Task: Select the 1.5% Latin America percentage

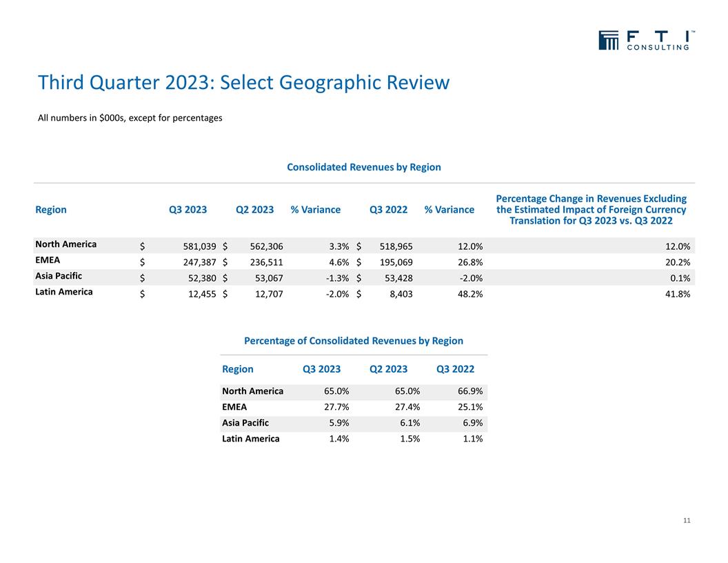Action: [x=410, y=439]
